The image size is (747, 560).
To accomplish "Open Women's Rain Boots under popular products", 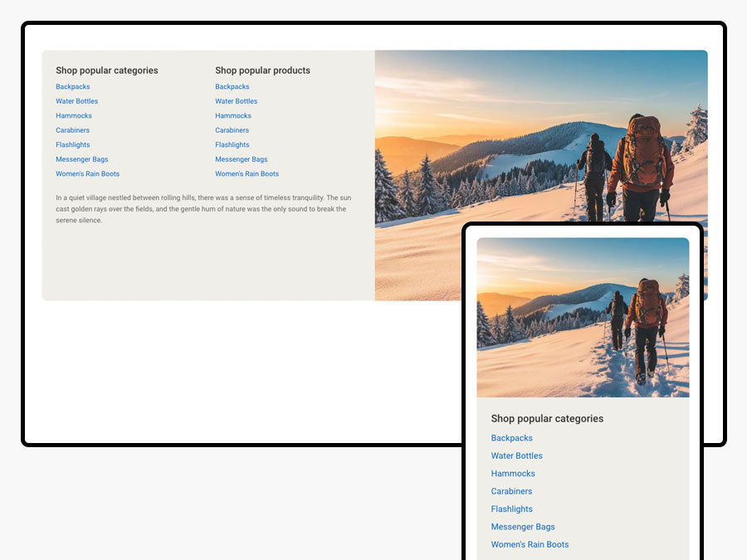I will tap(247, 174).
